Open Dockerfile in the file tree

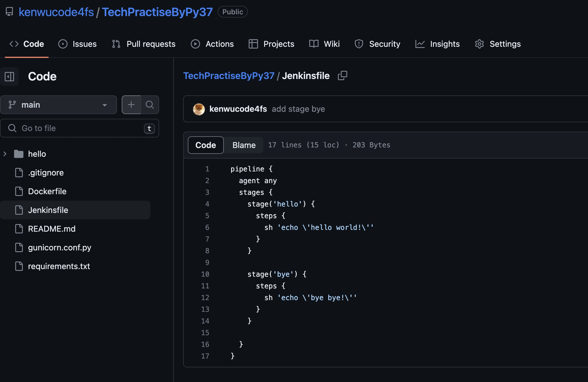coord(47,191)
